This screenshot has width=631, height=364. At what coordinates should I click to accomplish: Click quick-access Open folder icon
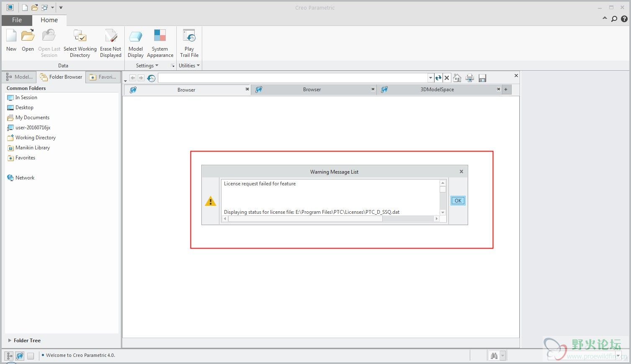34,8
